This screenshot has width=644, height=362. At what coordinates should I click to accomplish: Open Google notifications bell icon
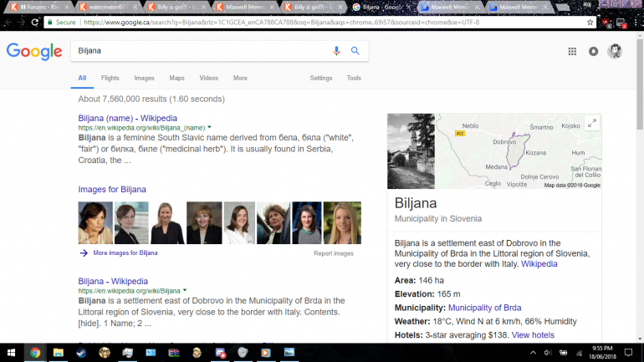click(594, 51)
